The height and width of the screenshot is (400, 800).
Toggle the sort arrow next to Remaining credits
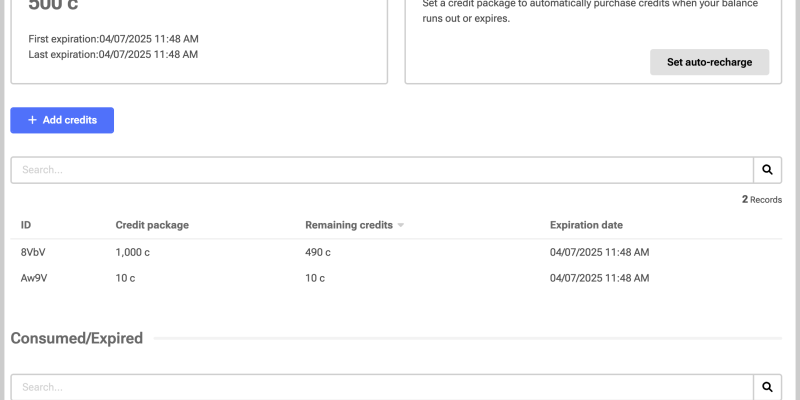(x=401, y=226)
